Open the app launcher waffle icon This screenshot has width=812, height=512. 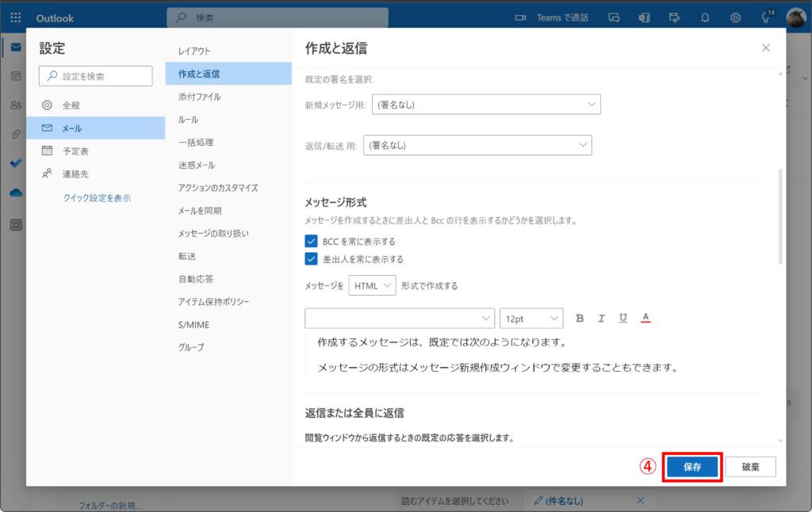coord(16,17)
